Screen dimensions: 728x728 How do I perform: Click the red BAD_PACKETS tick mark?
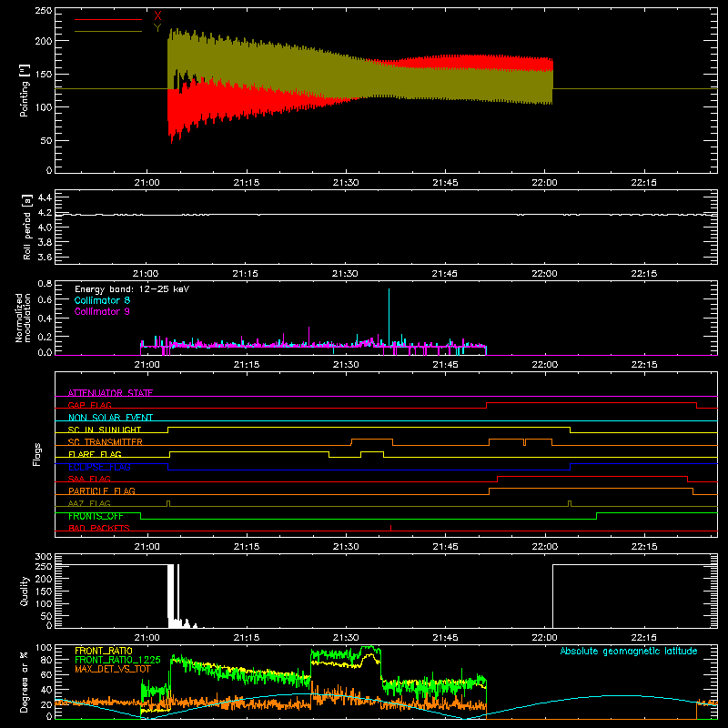(x=391, y=528)
